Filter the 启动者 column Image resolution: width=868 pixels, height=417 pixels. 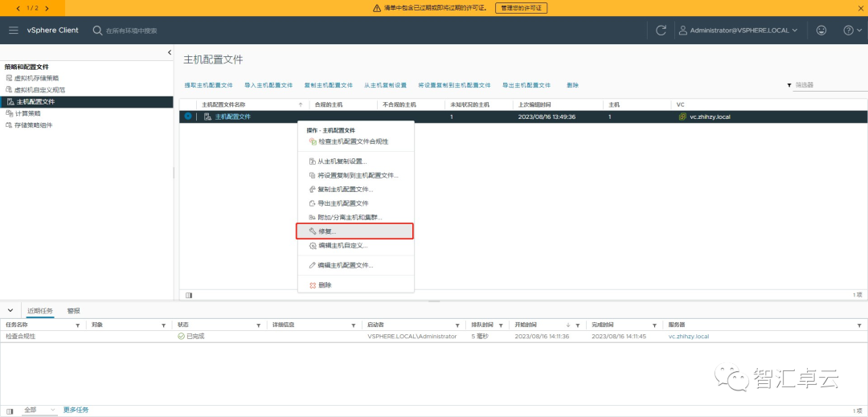tap(457, 325)
